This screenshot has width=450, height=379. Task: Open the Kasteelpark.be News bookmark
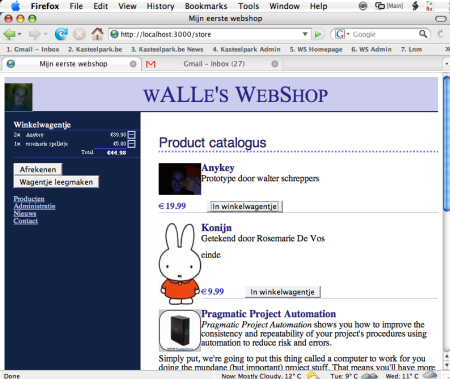click(167, 49)
